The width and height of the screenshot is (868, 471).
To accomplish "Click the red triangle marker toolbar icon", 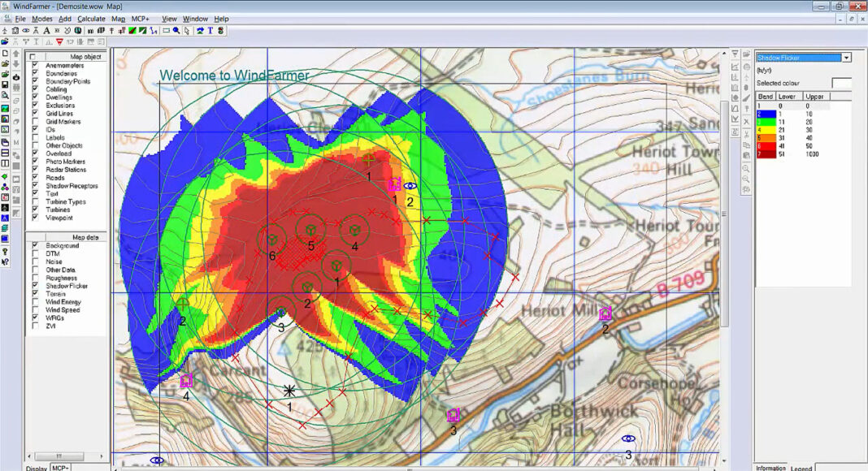I will point(59,41).
